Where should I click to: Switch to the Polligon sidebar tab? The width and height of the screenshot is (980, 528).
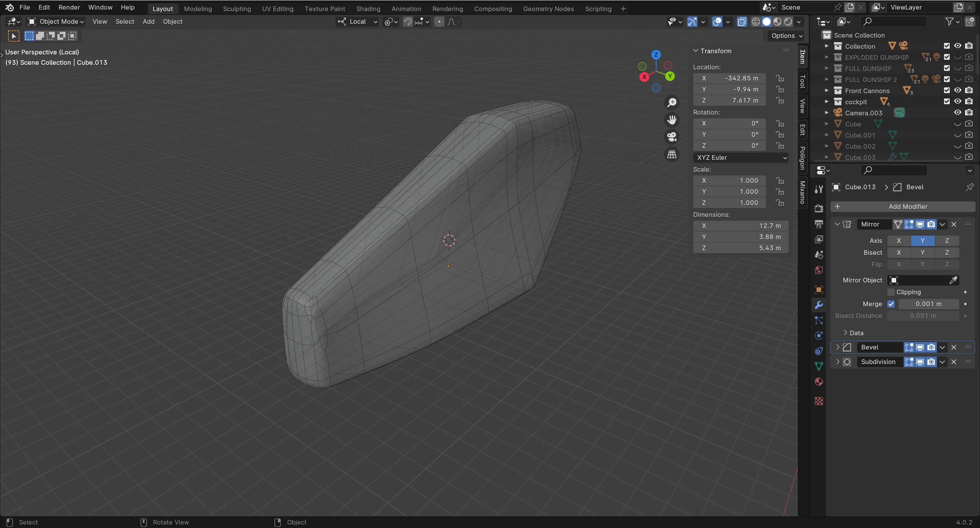803,158
